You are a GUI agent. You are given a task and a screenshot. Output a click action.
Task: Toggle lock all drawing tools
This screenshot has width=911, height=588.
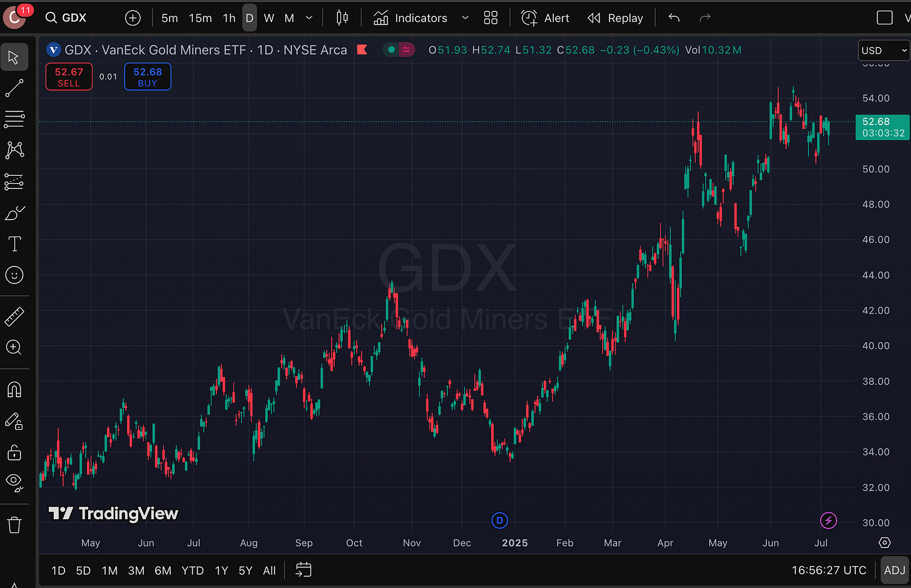pyautogui.click(x=14, y=452)
